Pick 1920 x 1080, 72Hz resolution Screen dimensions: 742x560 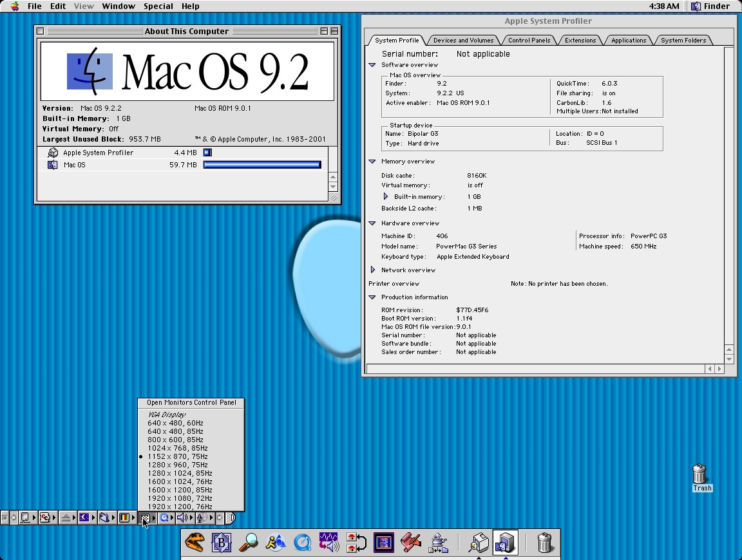pyautogui.click(x=180, y=498)
